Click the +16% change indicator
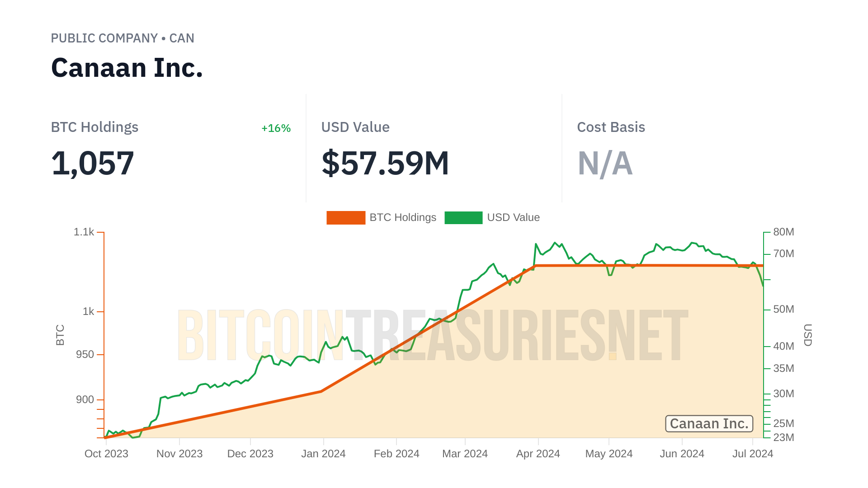Screen dimensions: 868x488 276,128
